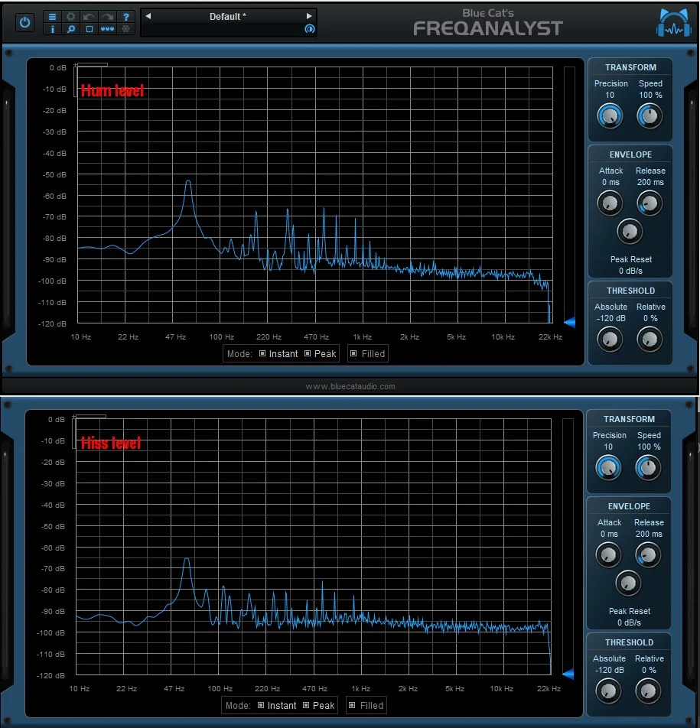Click the square window size icon
The height and width of the screenshot is (728, 700).
click(x=90, y=29)
